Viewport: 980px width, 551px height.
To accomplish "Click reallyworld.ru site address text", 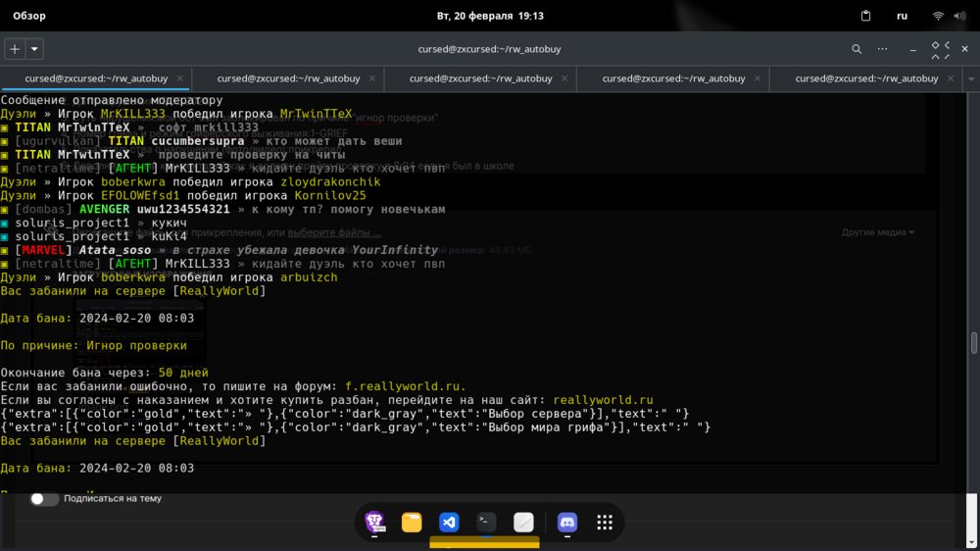I will [x=603, y=400].
